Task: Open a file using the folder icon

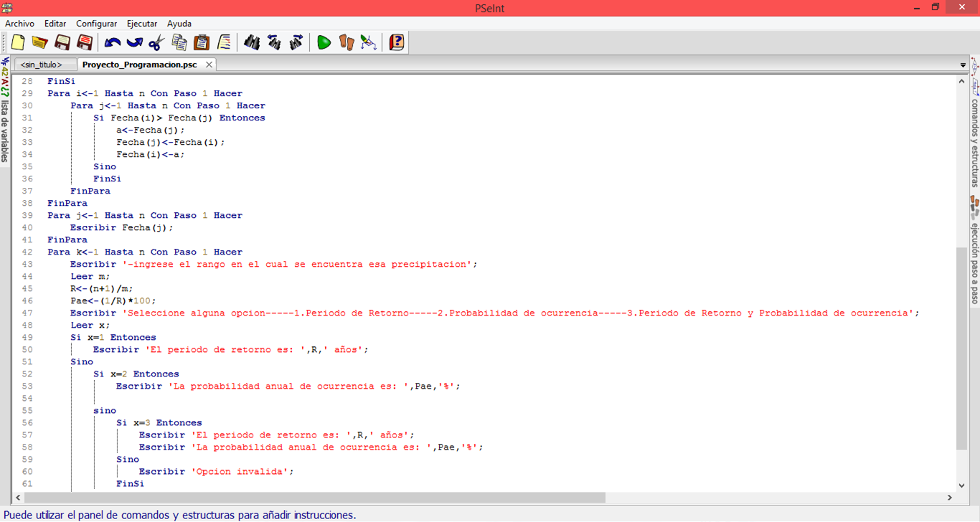Action: tap(39, 42)
